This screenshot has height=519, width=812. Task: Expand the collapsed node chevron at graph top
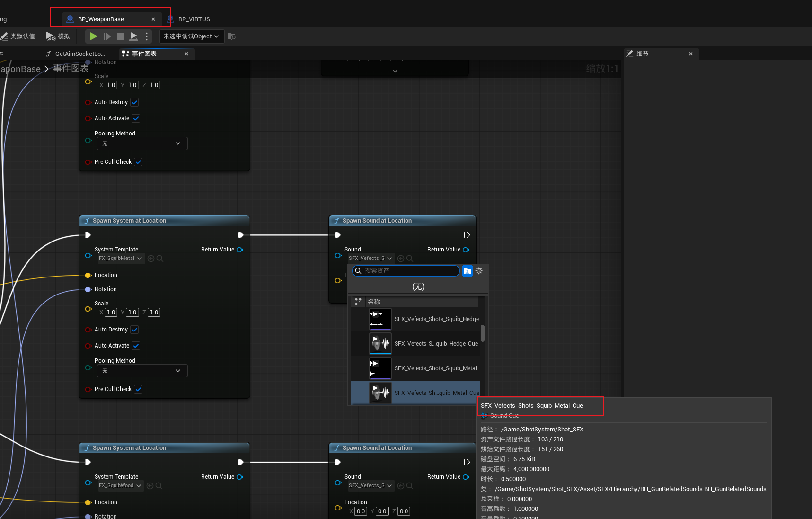tap(395, 71)
